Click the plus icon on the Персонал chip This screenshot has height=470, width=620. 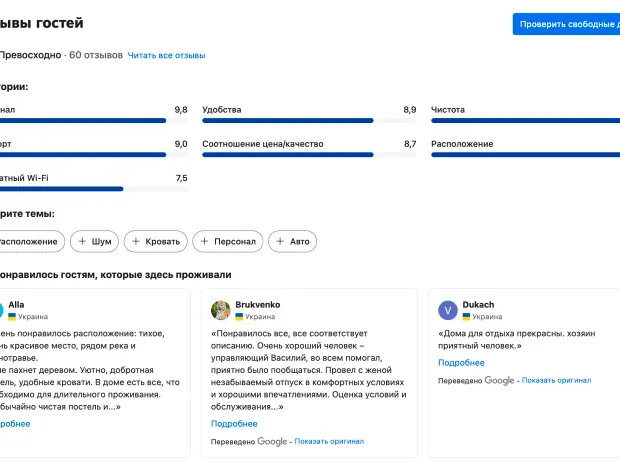(204, 241)
